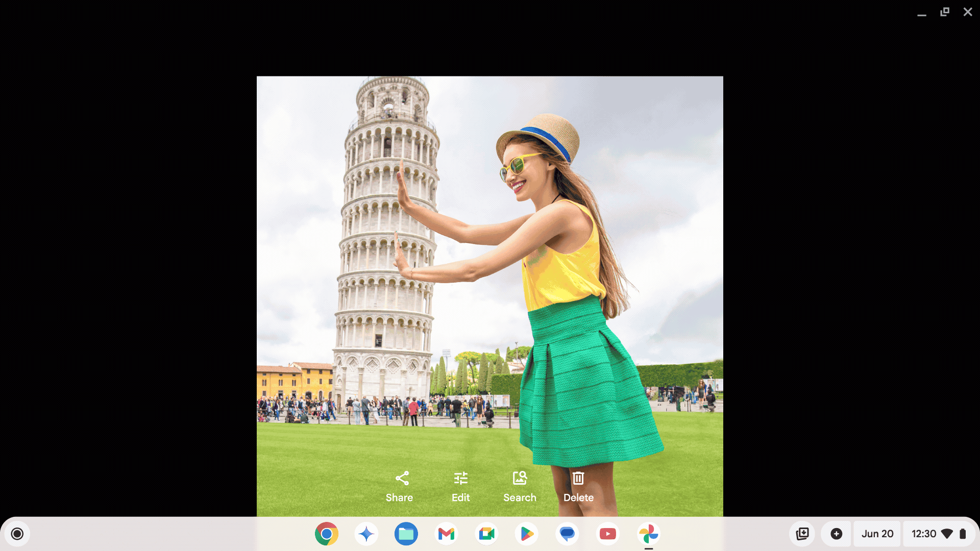Click the add account plus button

coord(837,533)
